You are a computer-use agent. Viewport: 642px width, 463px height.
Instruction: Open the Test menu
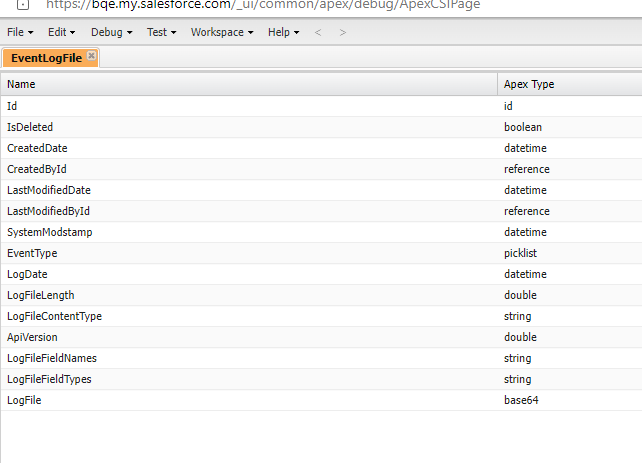pos(161,32)
